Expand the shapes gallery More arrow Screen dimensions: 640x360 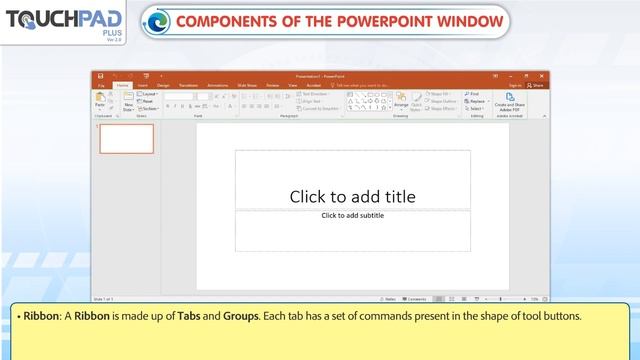point(390,108)
